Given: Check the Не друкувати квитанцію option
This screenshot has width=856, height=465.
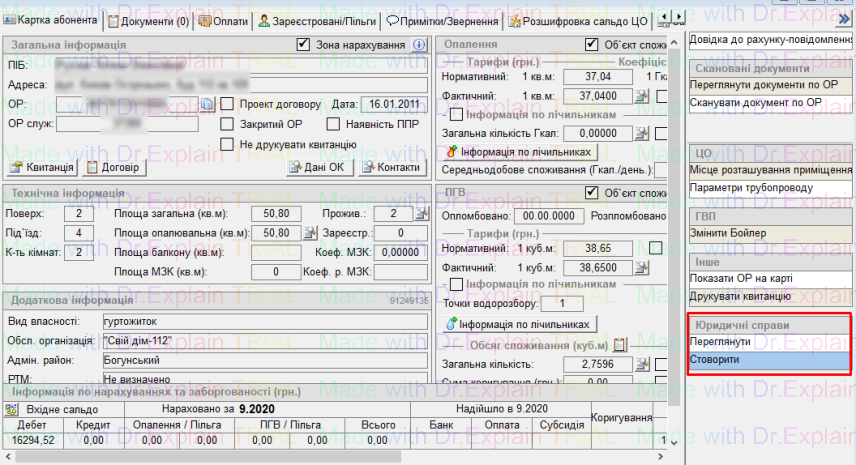Looking at the screenshot, I should (x=227, y=144).
